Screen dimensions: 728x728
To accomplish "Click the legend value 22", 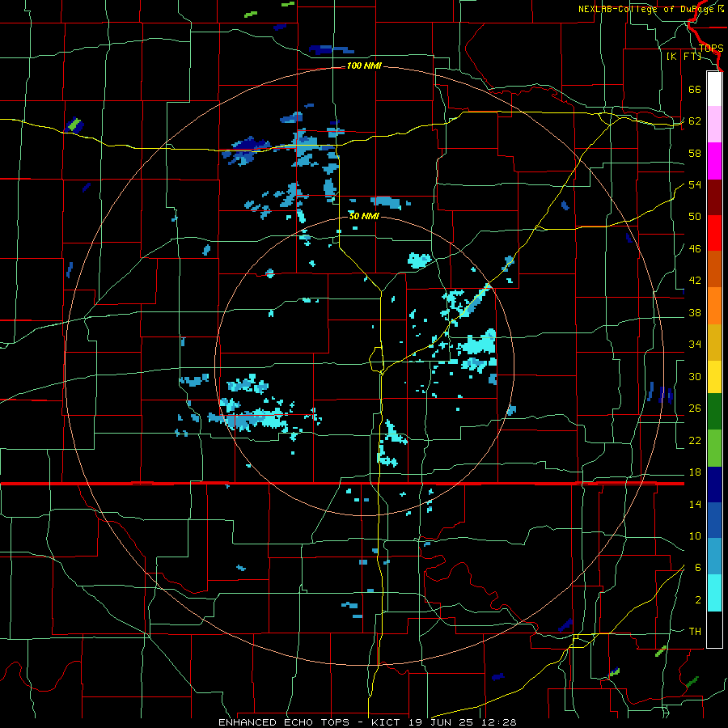I will [695, 440].
